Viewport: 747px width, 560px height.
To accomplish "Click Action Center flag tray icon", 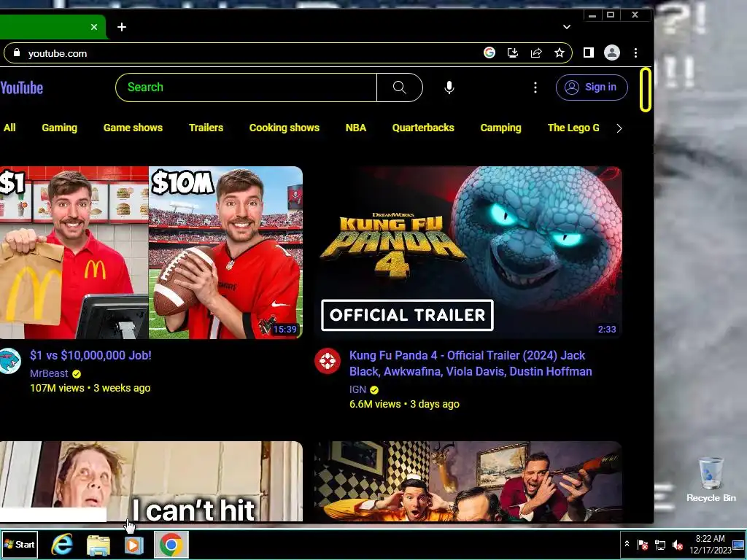I will pos(642,544).
